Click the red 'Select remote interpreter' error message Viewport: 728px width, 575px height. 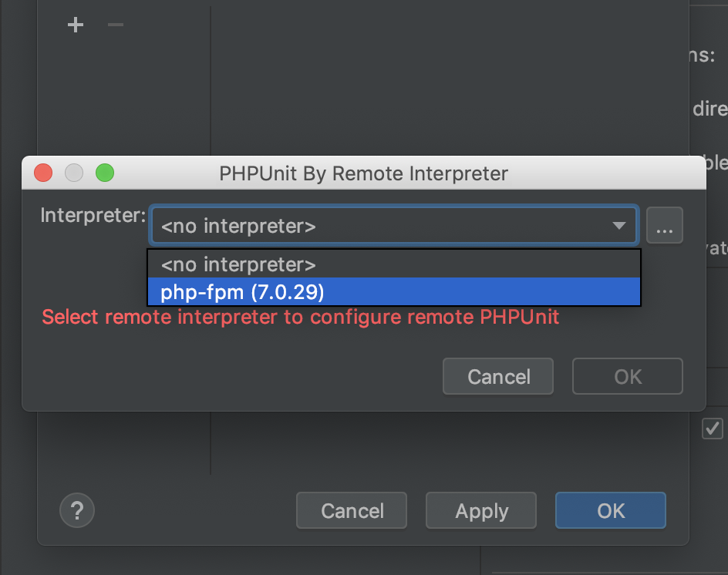tap(300, 317)
